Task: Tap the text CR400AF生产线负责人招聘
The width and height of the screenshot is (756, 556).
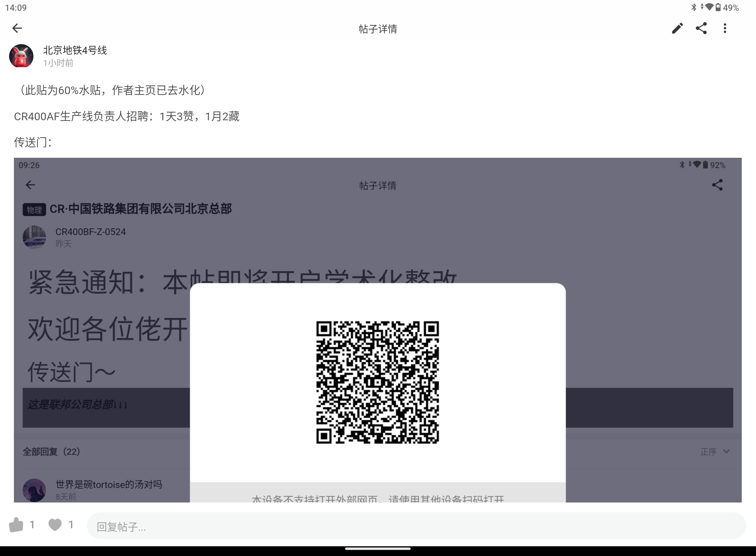Action: pyautogui.click(x=81, y=116)
